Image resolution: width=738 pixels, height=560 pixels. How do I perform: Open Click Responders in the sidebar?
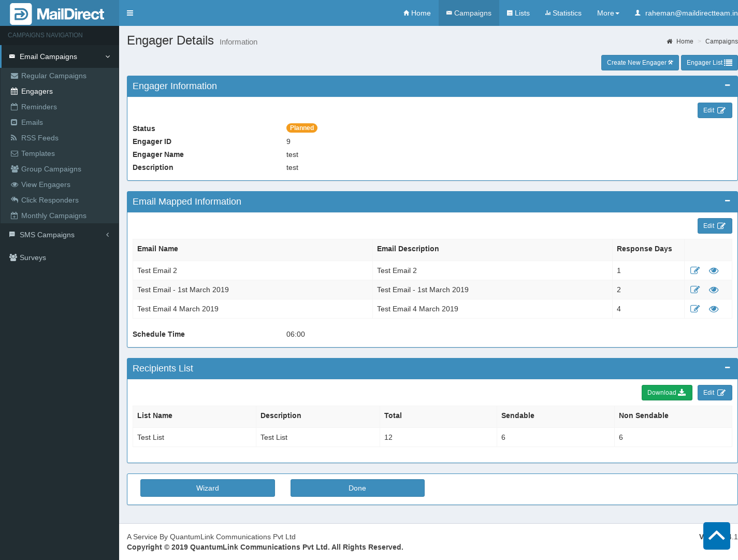(50, 200)
